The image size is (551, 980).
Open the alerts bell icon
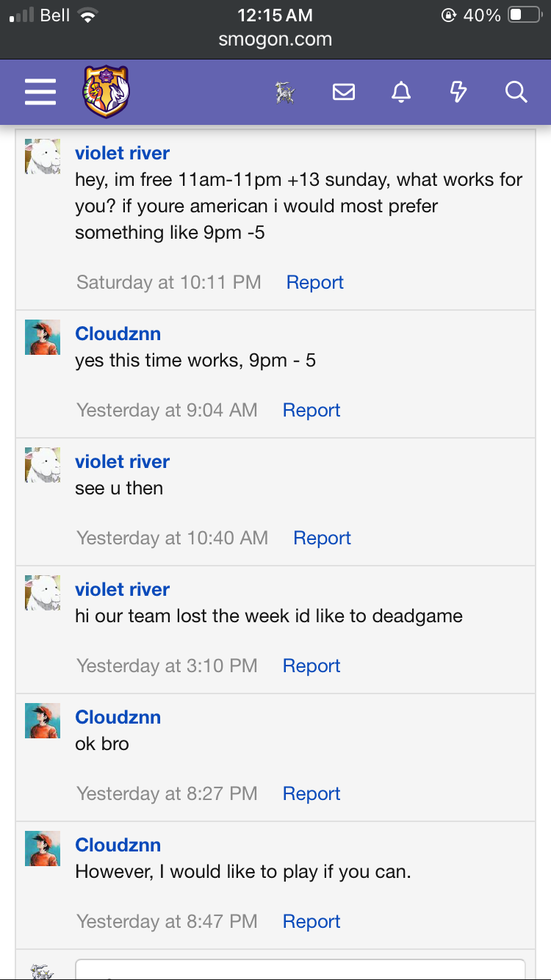coord(400,92)
